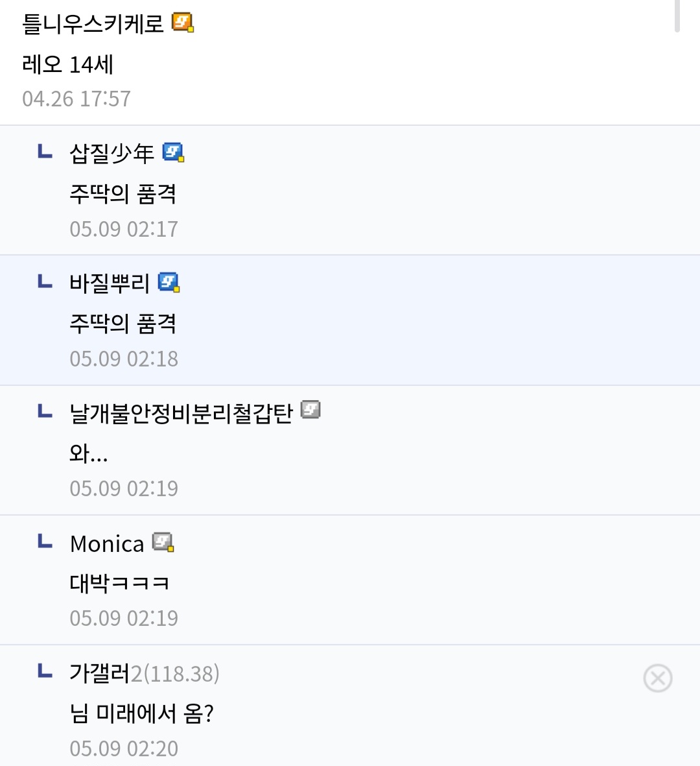This screenshot has width=700, height=766.
Task: Tap the reply text 대박ㅋㅋㅋ
Action: coord(120,583)
